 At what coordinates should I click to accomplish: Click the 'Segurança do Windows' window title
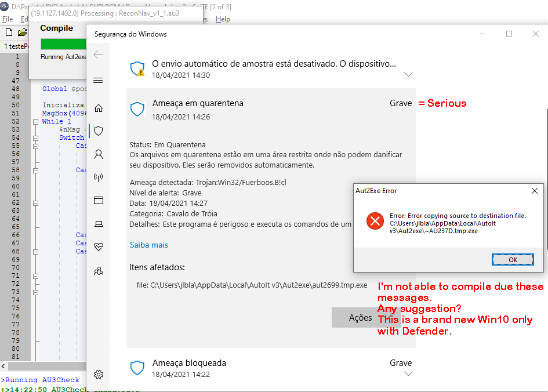coord(130,34)
